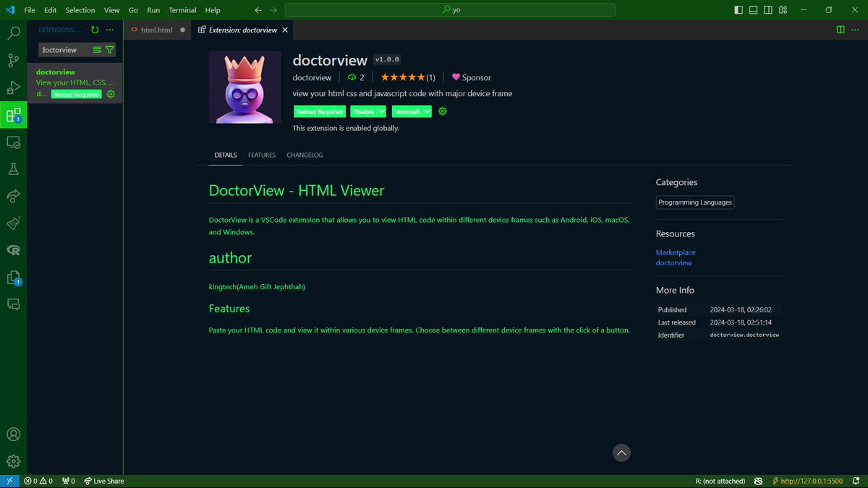Open the Selection menu

tap(80, 10)
